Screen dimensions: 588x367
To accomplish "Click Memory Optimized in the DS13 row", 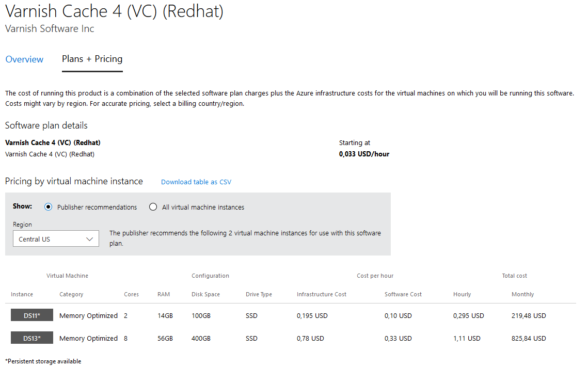I will coord(88,339).
